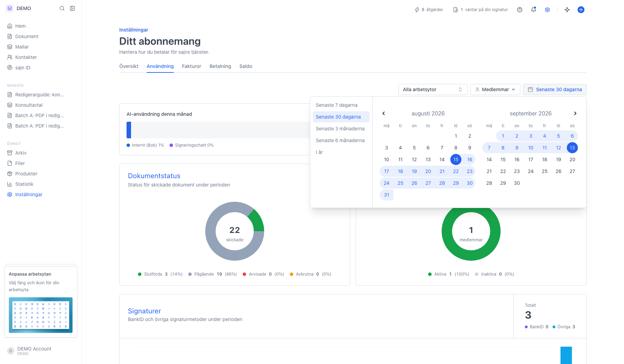Open notifications bell icon
The width and height of the screenshot is (624, 364).
(x=534, y=10)
